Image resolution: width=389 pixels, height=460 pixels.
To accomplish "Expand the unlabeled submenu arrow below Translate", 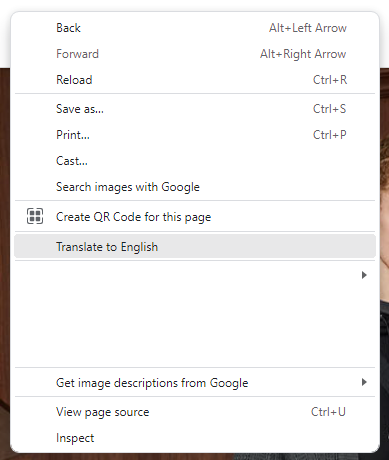I will pyautogui.click(x=364, y=275).
